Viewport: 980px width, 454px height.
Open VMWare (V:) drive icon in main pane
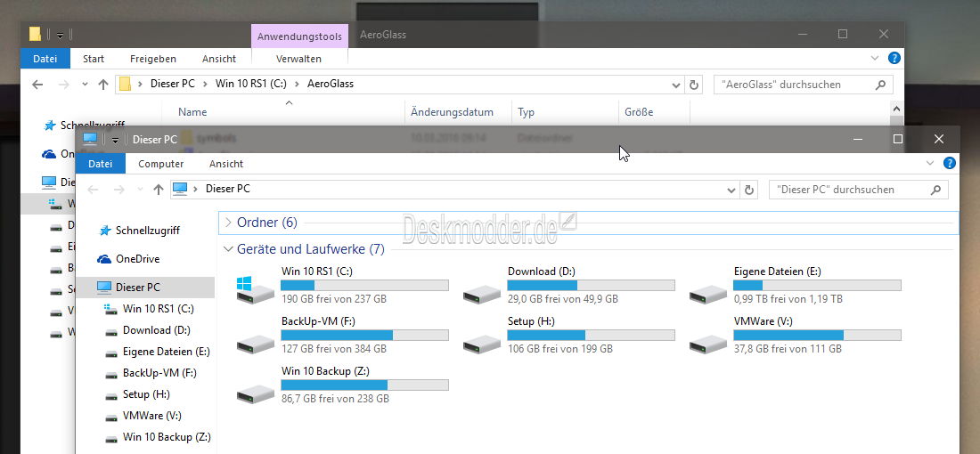pyautogui.click(x=708, y=344)
